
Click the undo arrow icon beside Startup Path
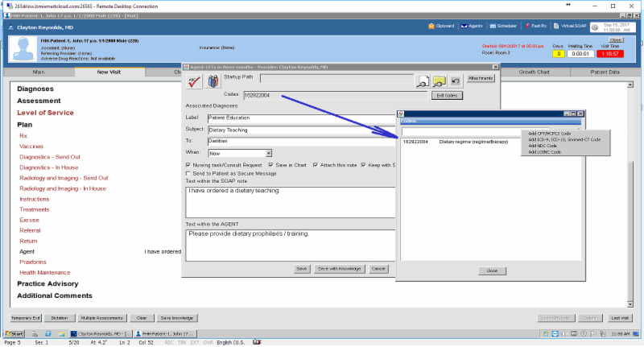(x=456, y=81)
